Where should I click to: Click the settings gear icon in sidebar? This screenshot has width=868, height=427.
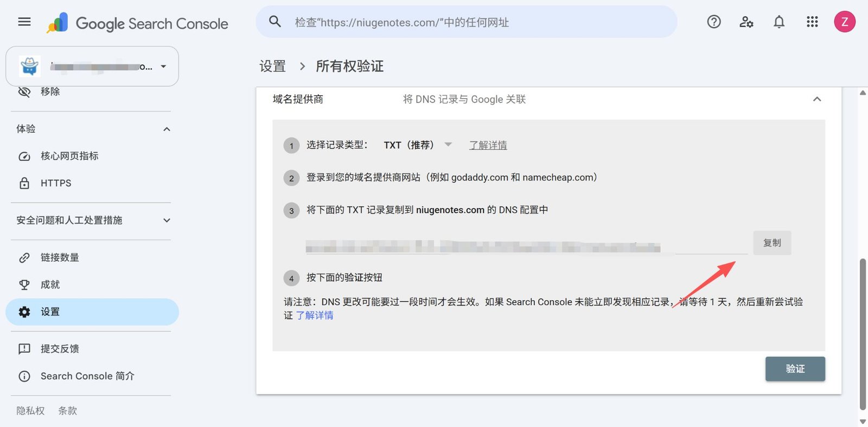point(24,312)
